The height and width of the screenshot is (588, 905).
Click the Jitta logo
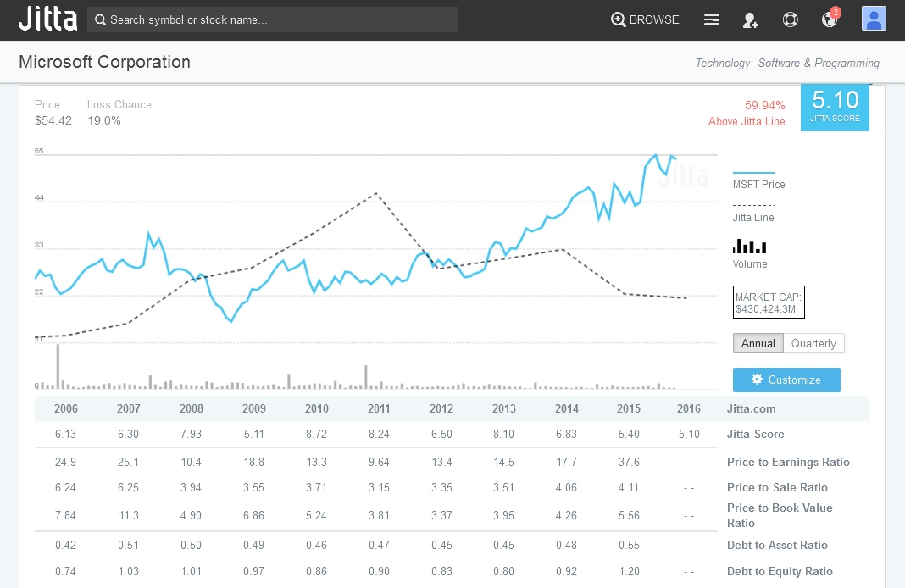47,19
